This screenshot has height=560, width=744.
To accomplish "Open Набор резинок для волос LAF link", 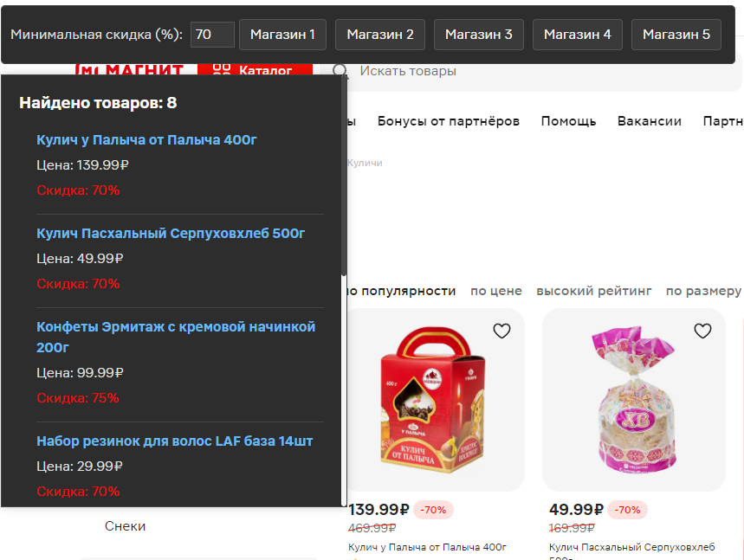I will (x=175, y=441).
